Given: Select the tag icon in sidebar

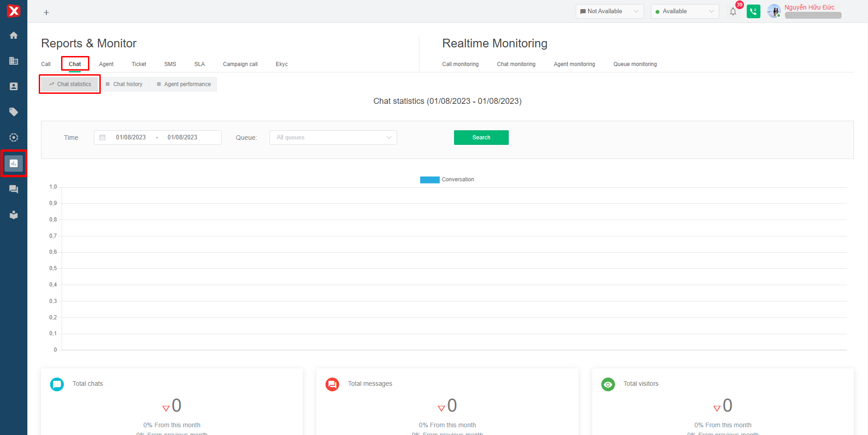Looking at the screenshot, I should tap(14, 112).
